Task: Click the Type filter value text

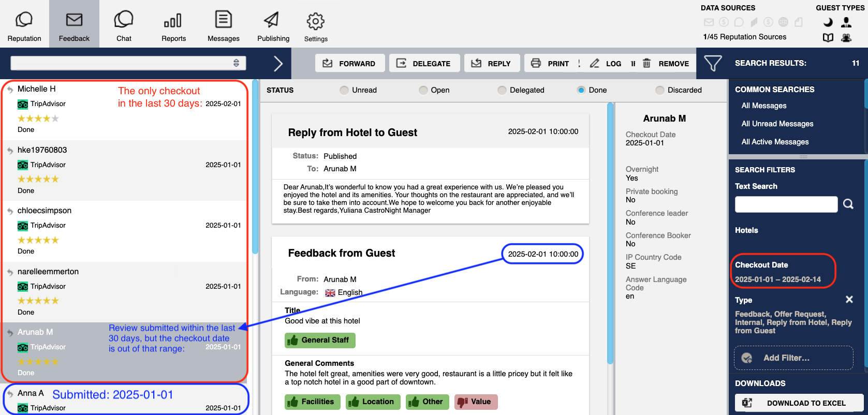Action: click(x=793, y=322)
